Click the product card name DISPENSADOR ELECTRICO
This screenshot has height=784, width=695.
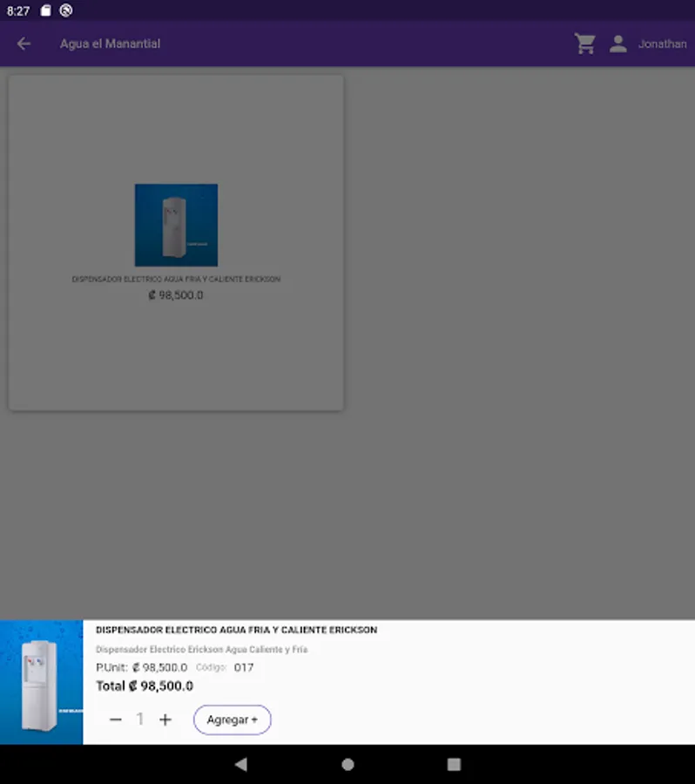pos(176,279)
